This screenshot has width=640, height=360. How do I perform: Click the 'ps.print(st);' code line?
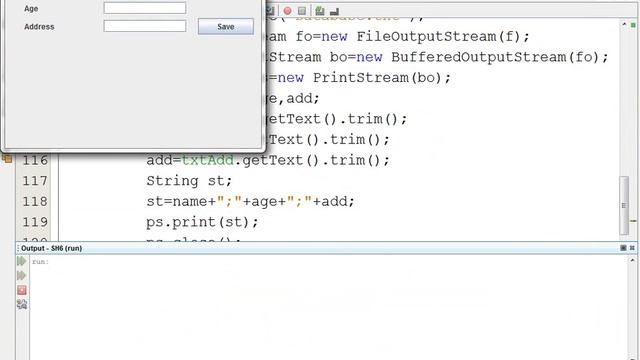coord(202,222)
